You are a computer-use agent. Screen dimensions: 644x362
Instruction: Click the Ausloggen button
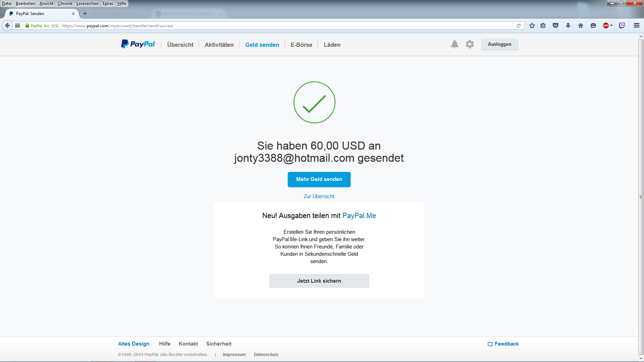[500, 44]
